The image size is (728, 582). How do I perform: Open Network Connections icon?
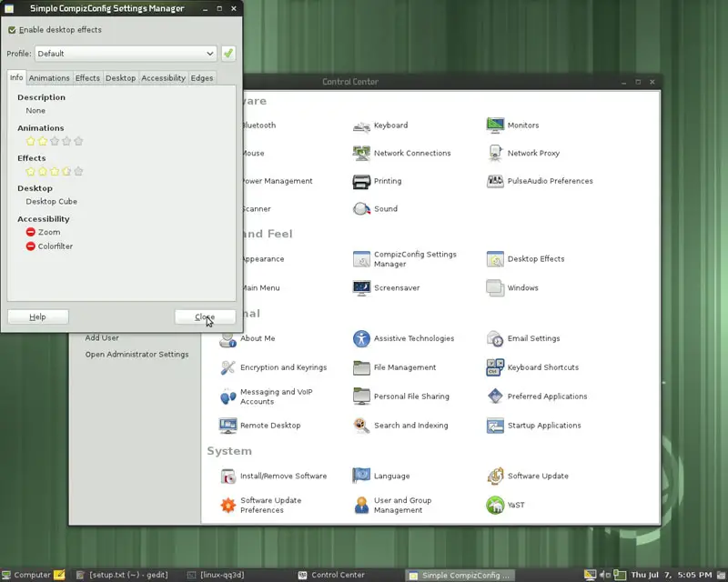[361, 153]
